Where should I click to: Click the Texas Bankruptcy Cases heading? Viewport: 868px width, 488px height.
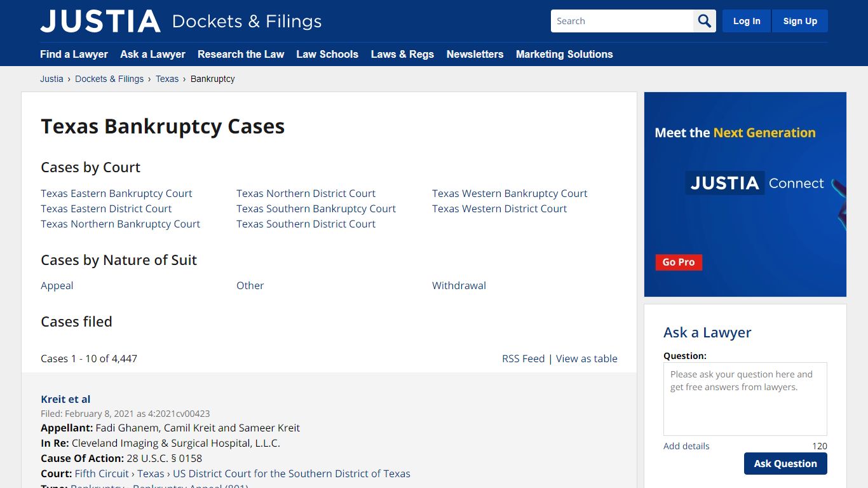coord(163,126)
